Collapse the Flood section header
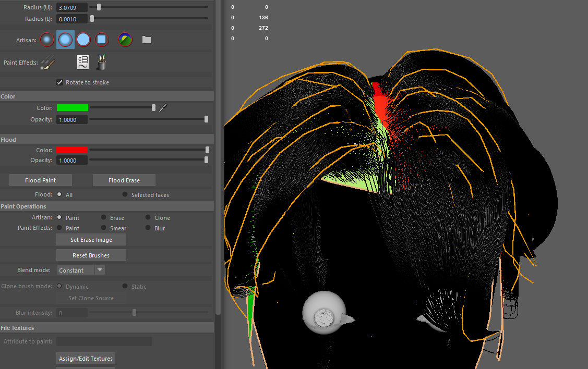 (x=8, y=140)
